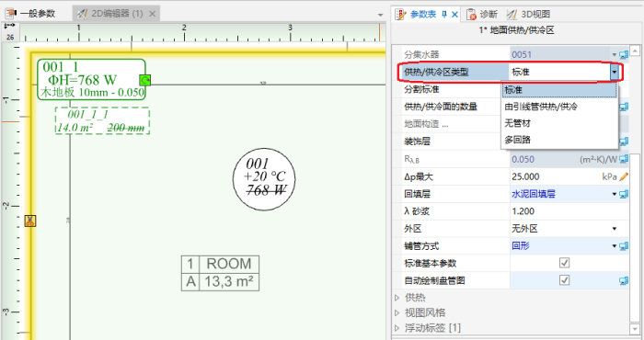This screenshot has width=644, height=340.
Task: Expand the 视图风格 section
Action: click(x=397, y=312)
